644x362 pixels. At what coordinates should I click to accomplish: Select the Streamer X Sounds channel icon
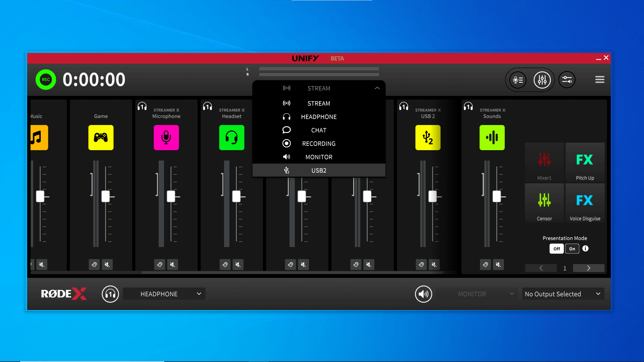tap(492, 137)
